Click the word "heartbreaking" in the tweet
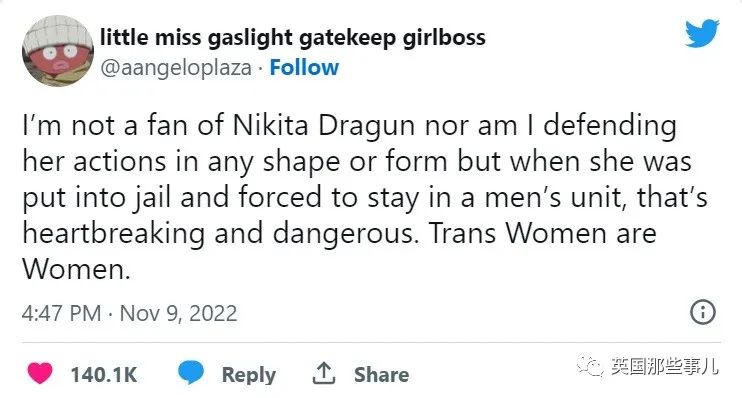Image resolution: width=742 pixels, height=398 pixels. (x=114, y=234)
